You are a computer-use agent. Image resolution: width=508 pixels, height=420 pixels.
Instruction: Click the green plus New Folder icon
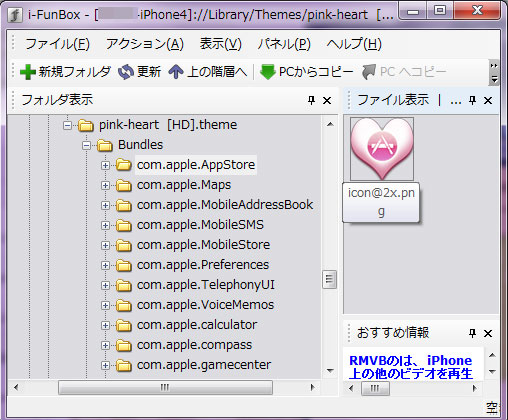click(x=28, y=72)
